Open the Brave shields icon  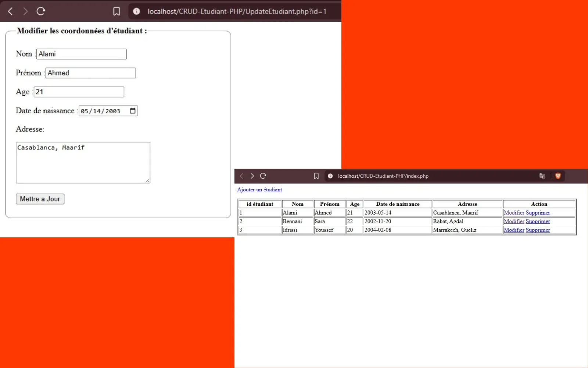click(558, 176)
